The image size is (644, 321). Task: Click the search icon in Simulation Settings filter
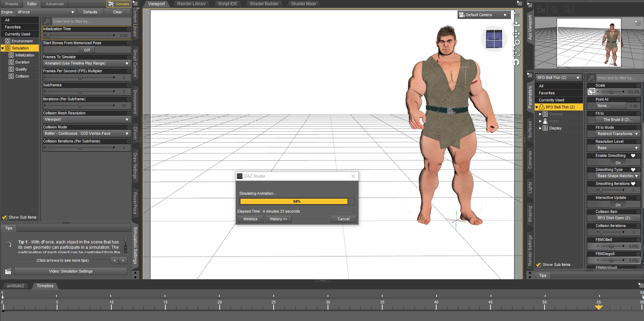pos(47,21)
